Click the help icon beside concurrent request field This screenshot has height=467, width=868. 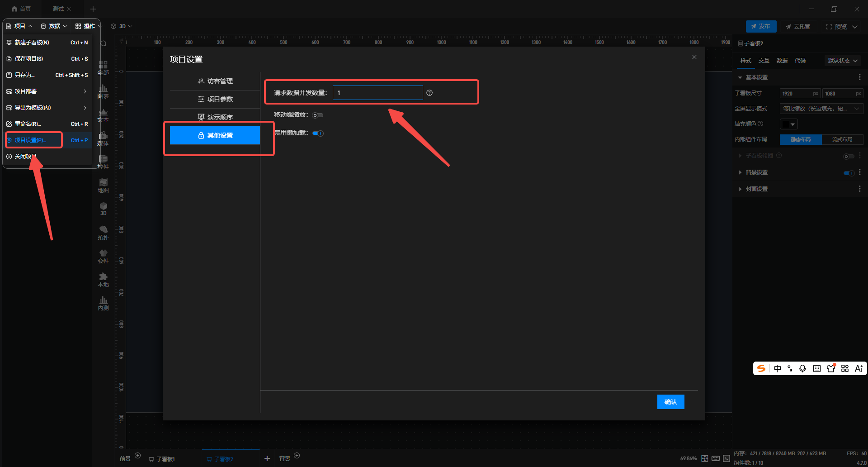[429, 93]
